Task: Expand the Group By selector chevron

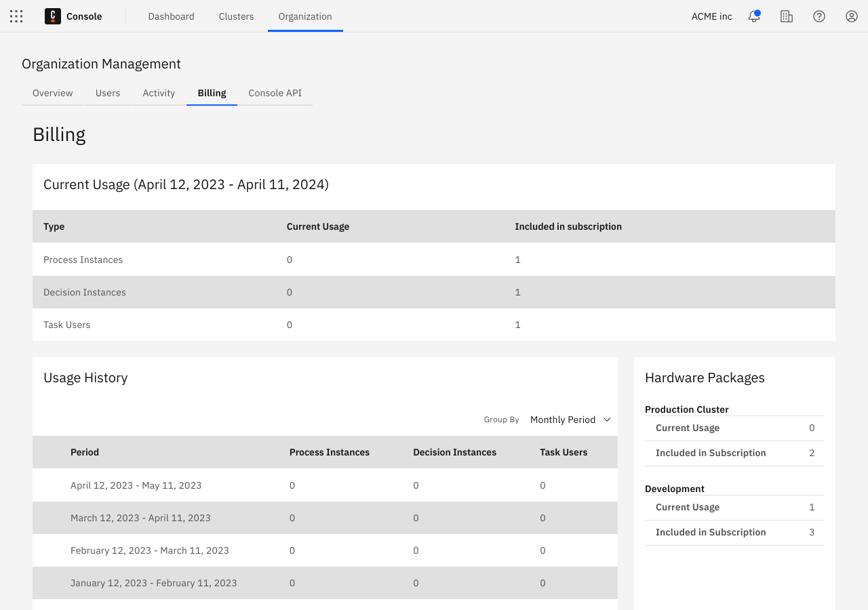Action: [608, 420]
